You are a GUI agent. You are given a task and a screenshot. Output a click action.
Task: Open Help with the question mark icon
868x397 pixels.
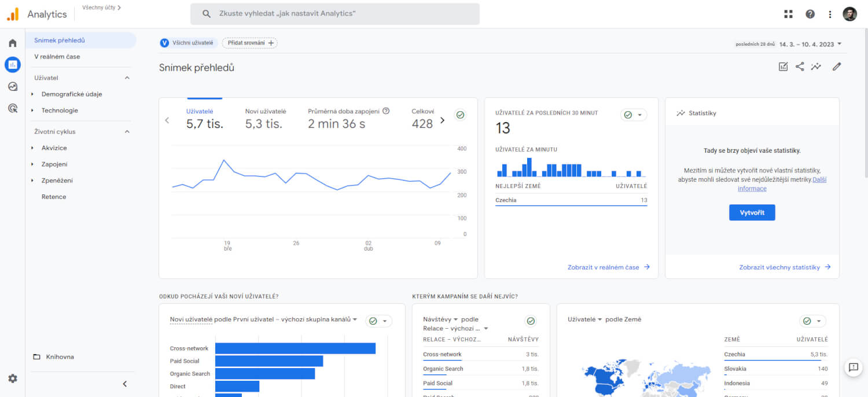(810, 14)
